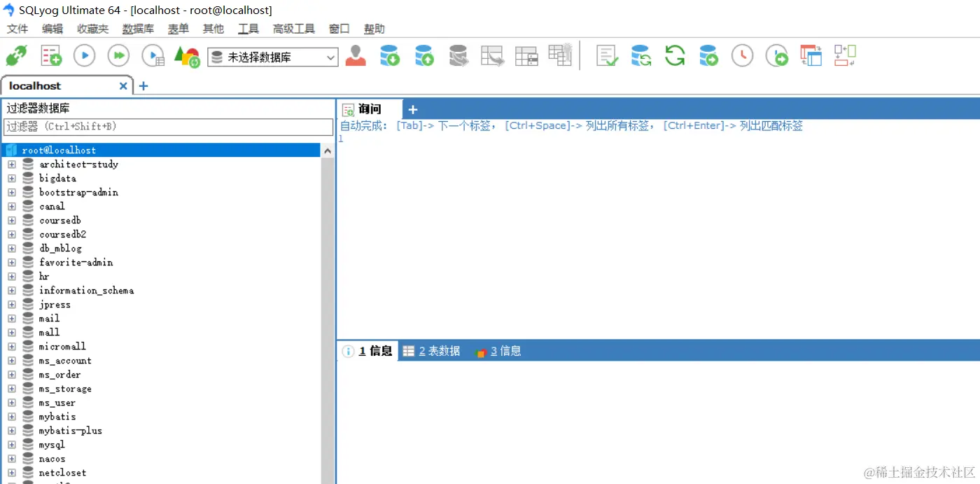Expand the bigdata database node
This screenshot has width=980, height=484.
pos(11,178)
